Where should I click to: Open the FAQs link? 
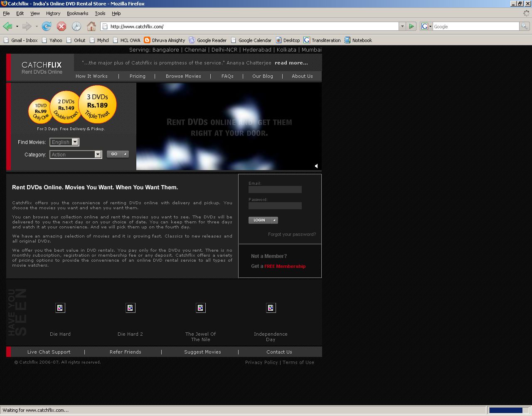coord(227,76)
